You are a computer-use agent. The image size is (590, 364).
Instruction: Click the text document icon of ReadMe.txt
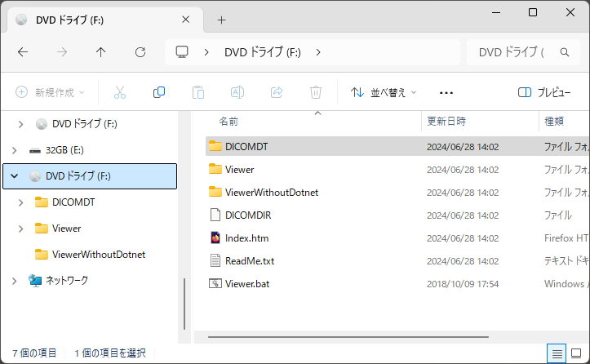click(x=215, y=261)
